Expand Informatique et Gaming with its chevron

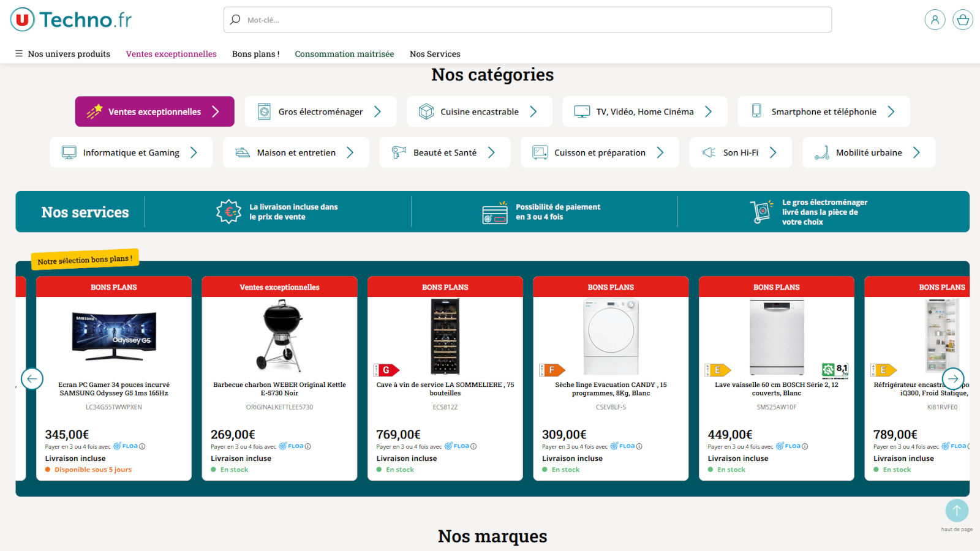point(194,152)
